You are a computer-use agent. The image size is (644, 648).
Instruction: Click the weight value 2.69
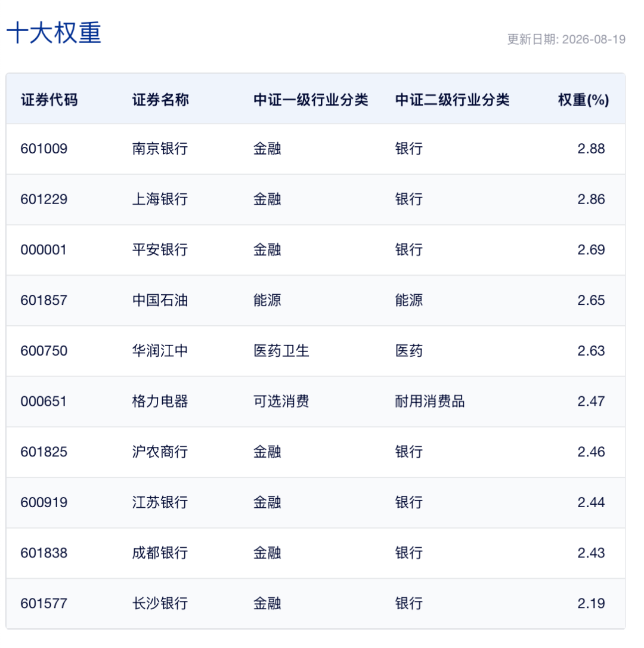pyautogui.click(x=591, y=249)
